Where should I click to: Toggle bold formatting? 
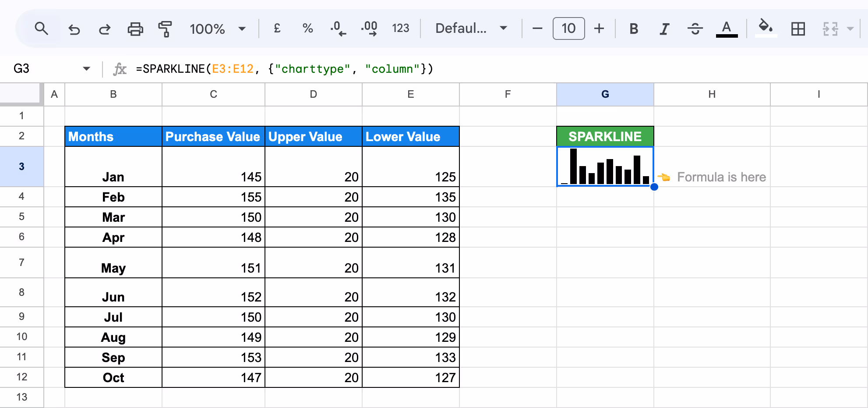[x=633, y=29]
